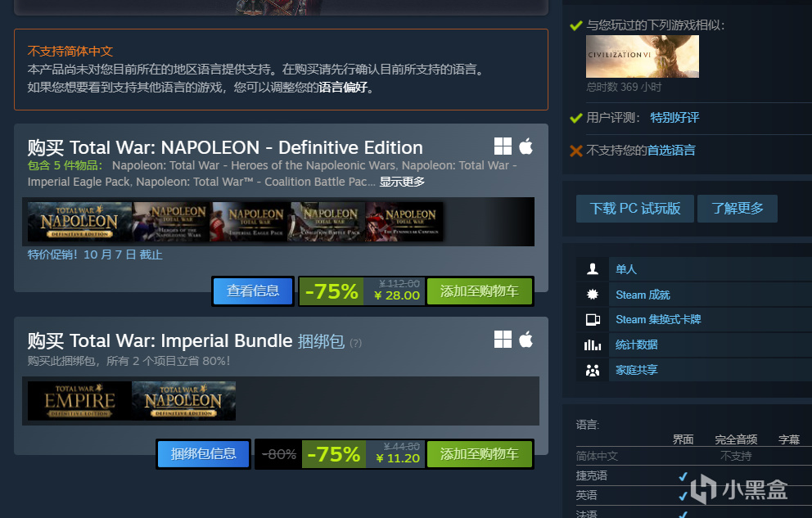Open the 首选语言 preferred language link
This screenshot has height=518, width=812.
pyautogui.click(x=671, y=151)
